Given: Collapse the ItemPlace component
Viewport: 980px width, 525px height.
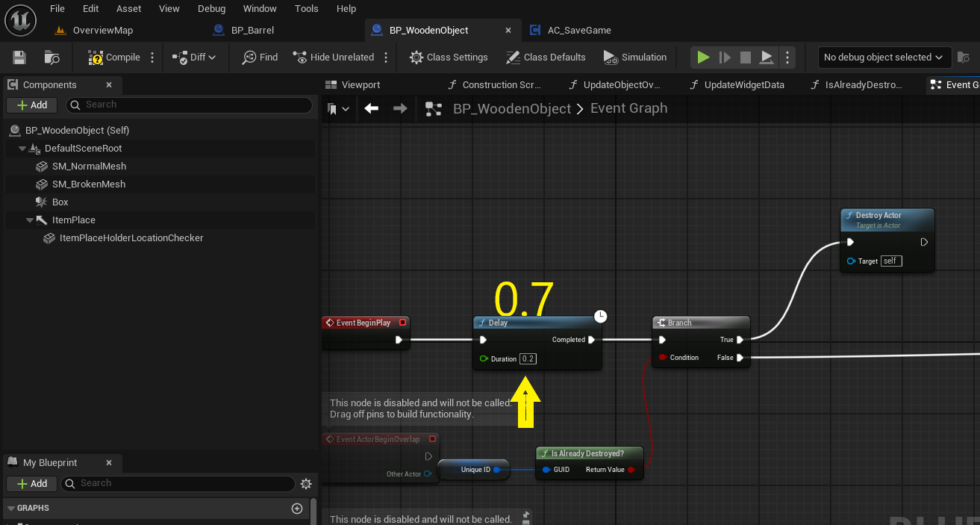Looking at the screenshot, I should pyautogui.click(x=30, y=220).
